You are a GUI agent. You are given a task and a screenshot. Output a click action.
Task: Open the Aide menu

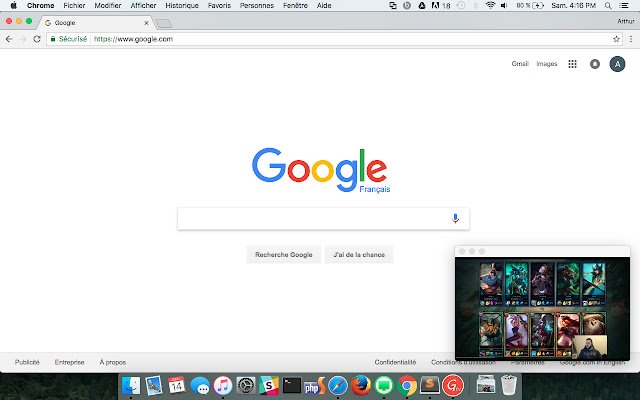(324, 6)
